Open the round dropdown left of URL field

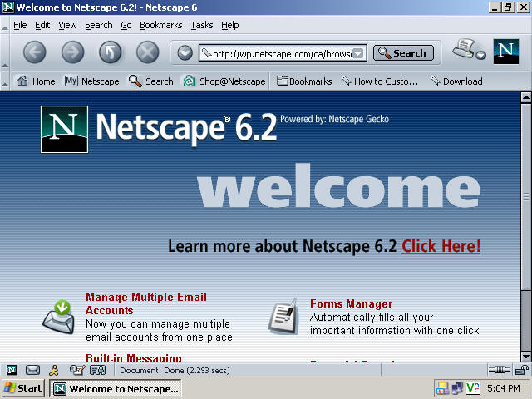185,53
